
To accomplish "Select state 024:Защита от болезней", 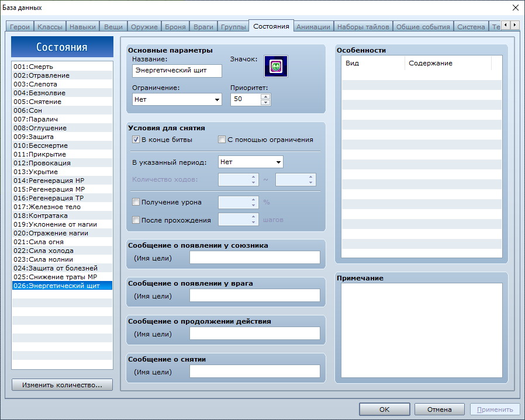I will (x=63, y=268).
